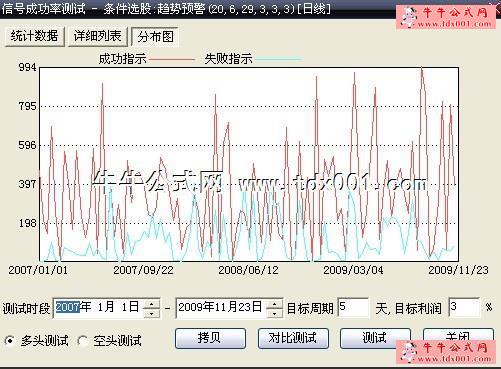Switch to the 统计数据 tab
Screen dimensions: 501x369
pyautogui.click(x=34, y=36)
